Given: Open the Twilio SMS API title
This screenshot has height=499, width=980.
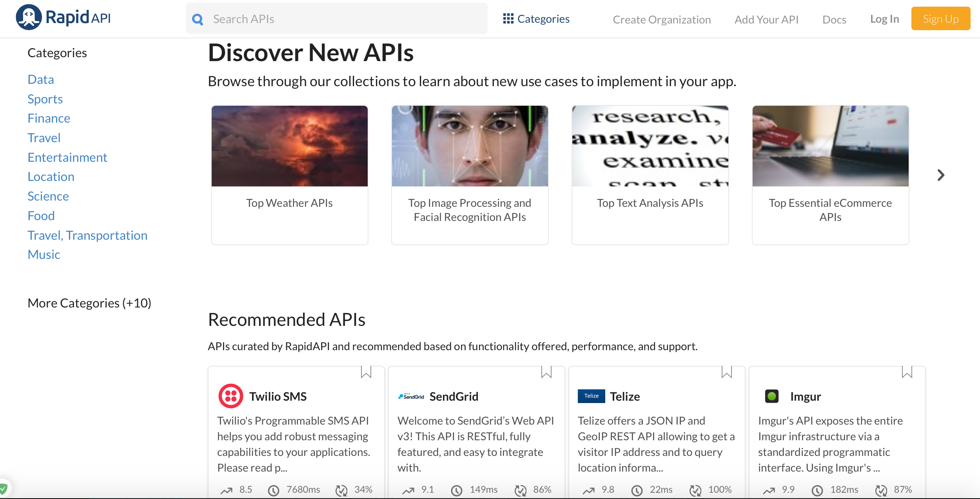Looking at the screenshot, I should click(x=278, y=396).
